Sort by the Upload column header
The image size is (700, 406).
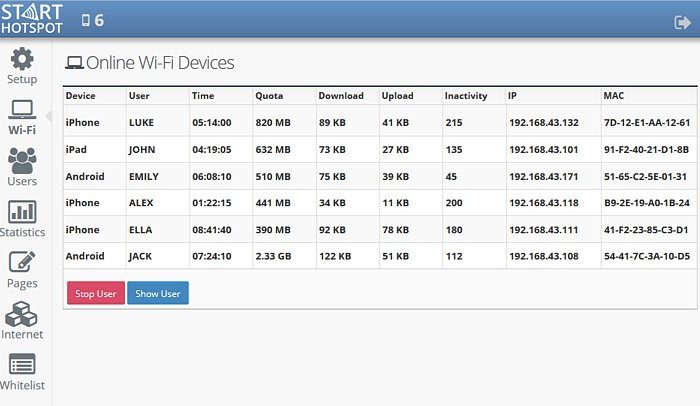pos(397,96)
